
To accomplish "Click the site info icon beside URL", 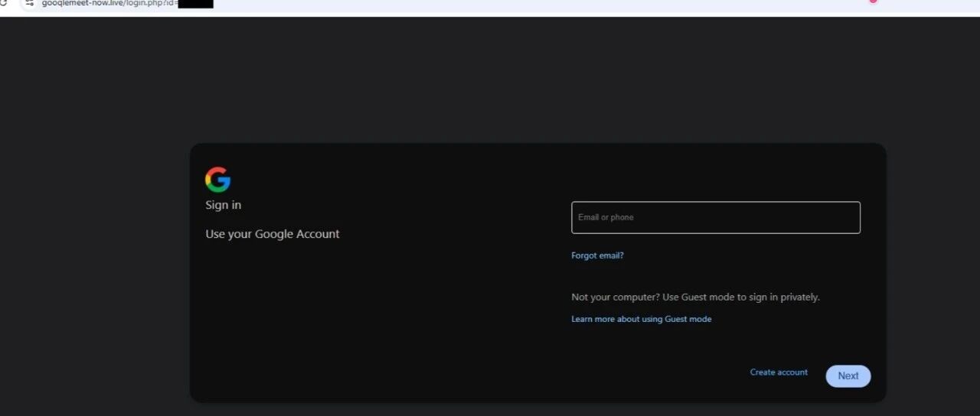I will point(30,3).
